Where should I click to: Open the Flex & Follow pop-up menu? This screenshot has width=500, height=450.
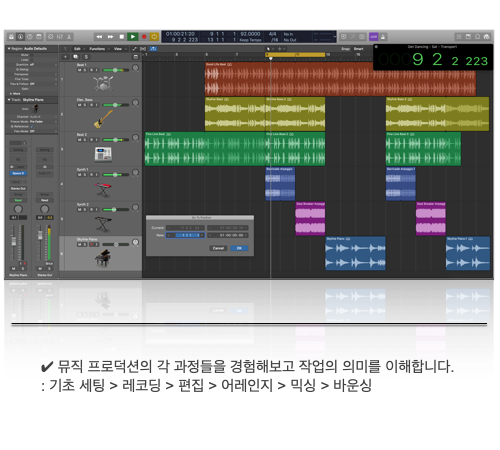click(x=43, y=84)
